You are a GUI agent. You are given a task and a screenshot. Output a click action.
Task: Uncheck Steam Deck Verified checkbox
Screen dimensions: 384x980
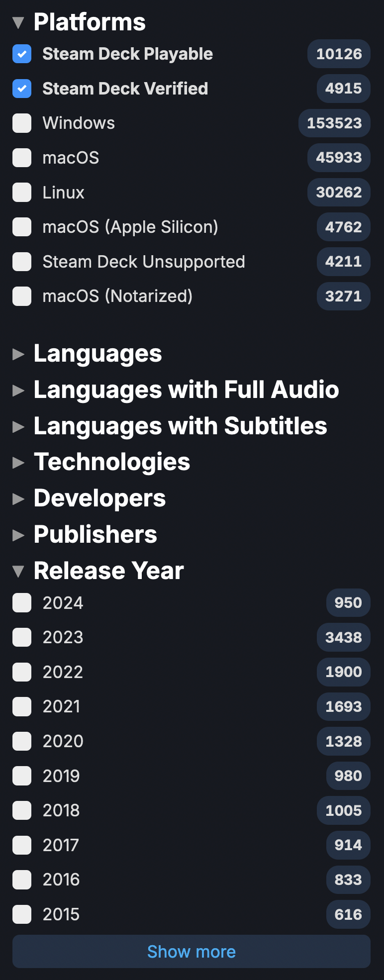click(x=22, y=89)
